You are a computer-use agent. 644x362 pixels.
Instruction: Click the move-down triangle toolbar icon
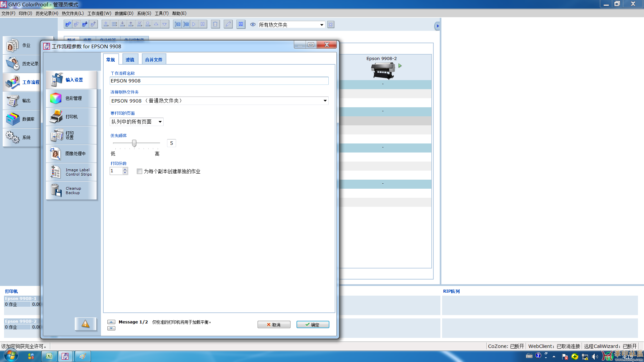tap(165, 24)
